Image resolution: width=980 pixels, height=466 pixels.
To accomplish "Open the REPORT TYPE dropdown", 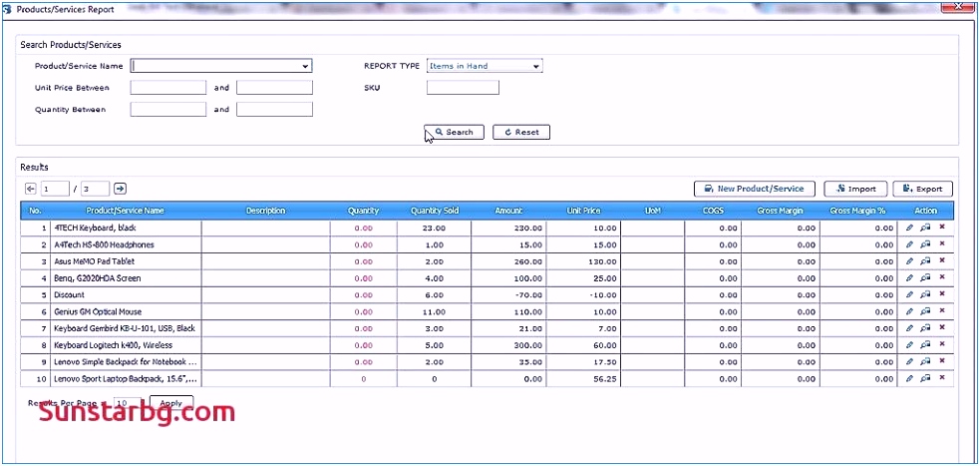I will click(536, 66).
